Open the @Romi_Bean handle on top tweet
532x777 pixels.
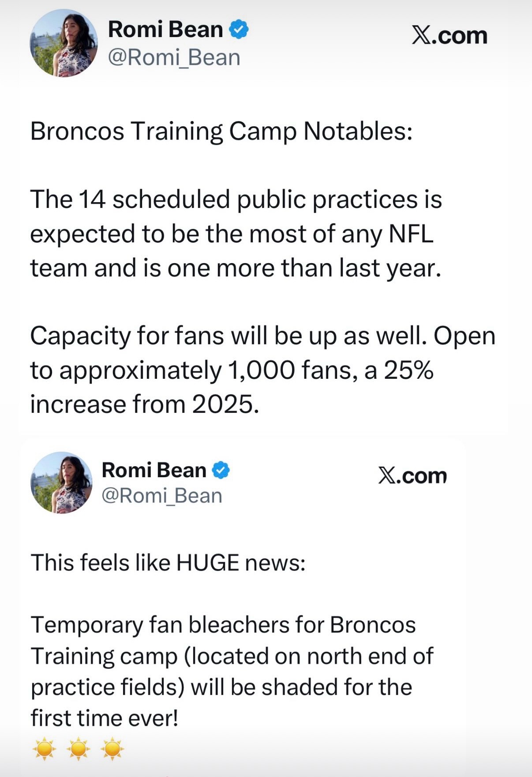click(174, 58)
